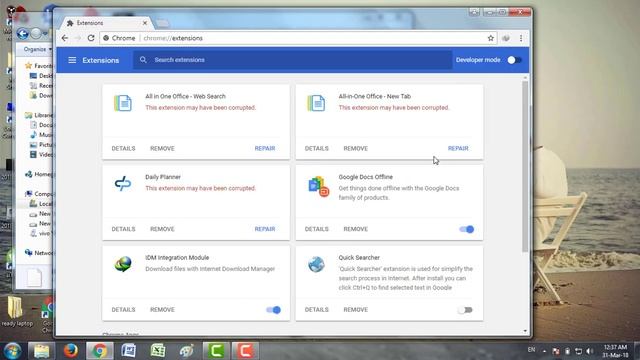The height and width of the screenshot is (360, 640).
Task: Repair All-in-One Office New Tab
Action: tap(458, 149)
